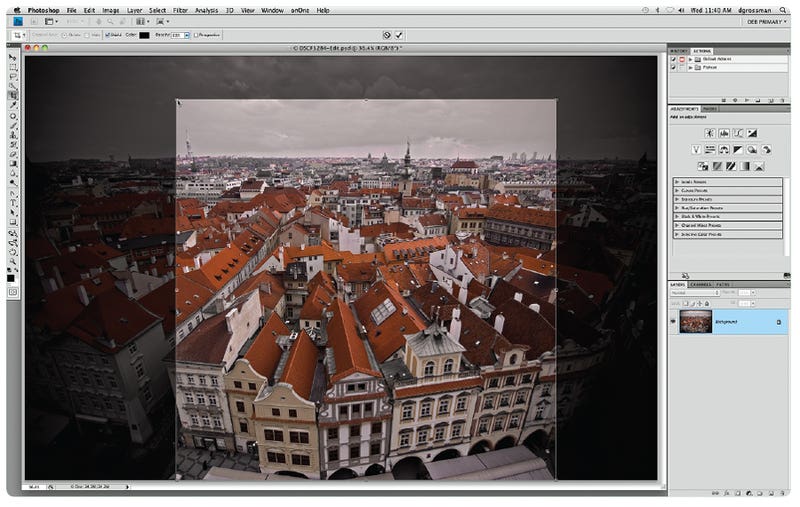Viewport: 800px width, 507px height.
Task: Select the Type tool in toolbox
Action: coord(13,201)
